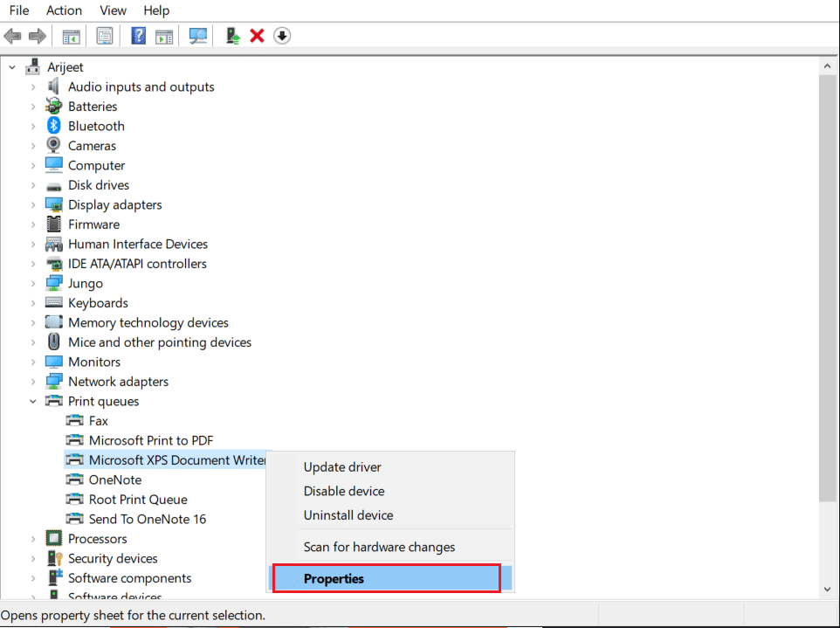Expand the Software components category
The height and width of the screenshot is (628, 840).
tap(33, 578)
